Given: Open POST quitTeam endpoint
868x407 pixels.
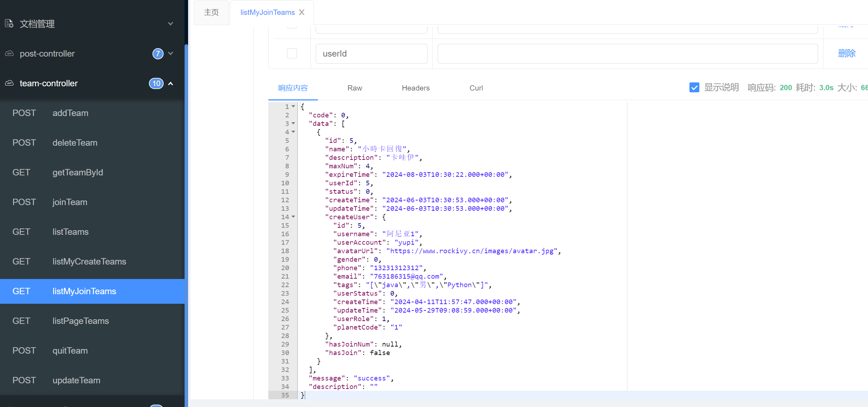Looking at the screenshot, I should pyautogui.click(x=92, y=351).
